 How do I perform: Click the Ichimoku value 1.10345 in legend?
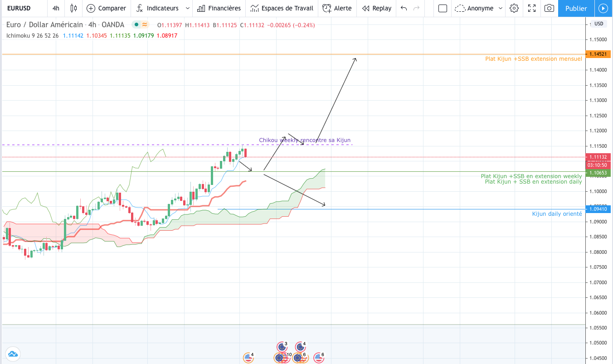tap(97, 35)
